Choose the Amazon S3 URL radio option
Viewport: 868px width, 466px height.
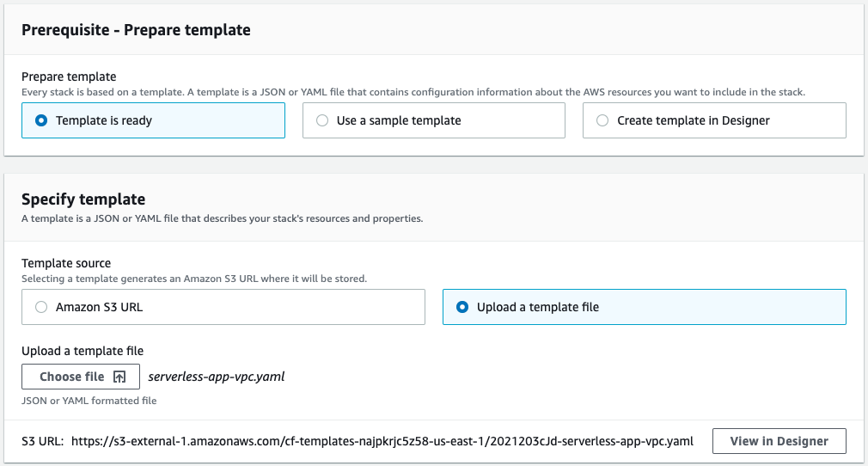point(41,307)
